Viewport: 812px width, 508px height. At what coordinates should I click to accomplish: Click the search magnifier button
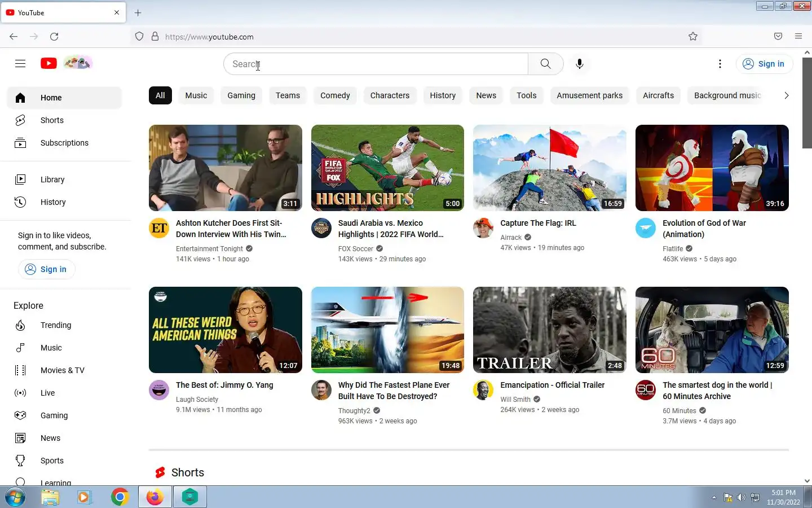545,64
